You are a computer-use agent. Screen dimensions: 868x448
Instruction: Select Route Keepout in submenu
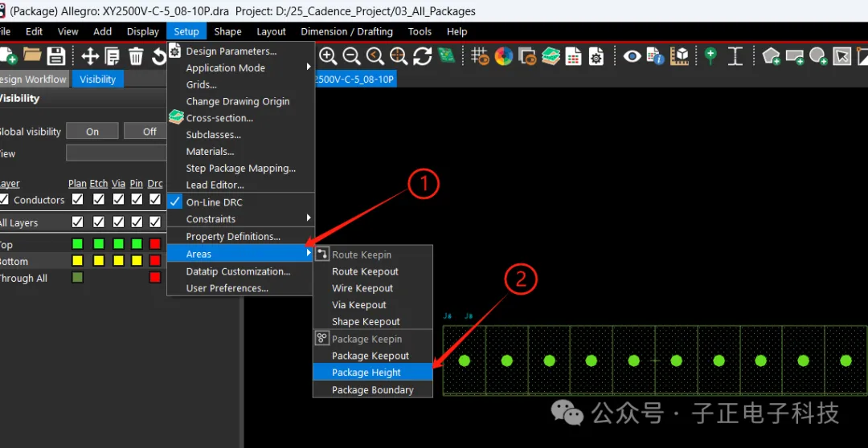tap(373, 271)
